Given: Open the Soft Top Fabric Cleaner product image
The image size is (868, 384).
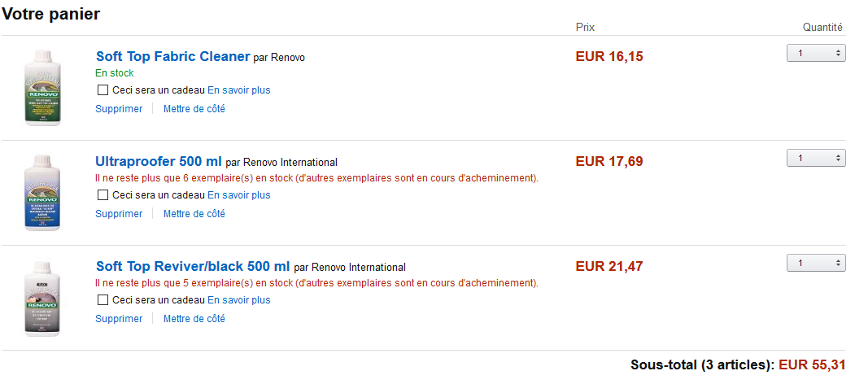Looking at the screenshot, I should (42, 87).
